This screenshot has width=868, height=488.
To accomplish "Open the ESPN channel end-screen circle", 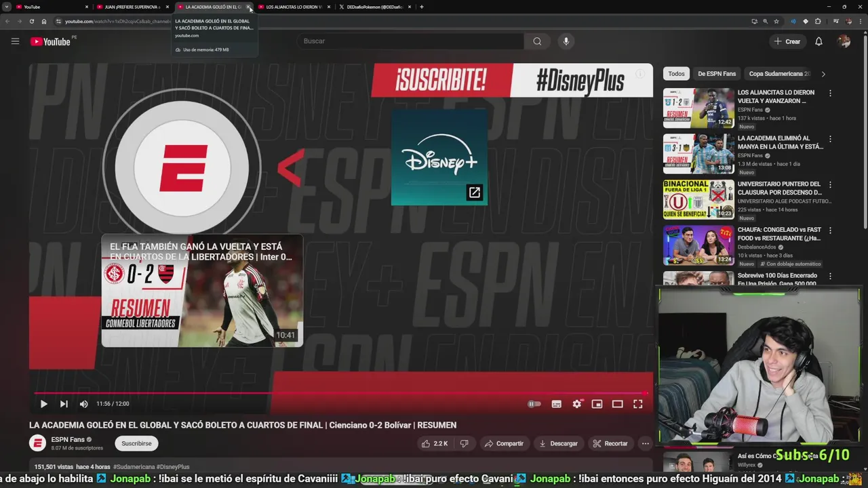I will point(182,167).
